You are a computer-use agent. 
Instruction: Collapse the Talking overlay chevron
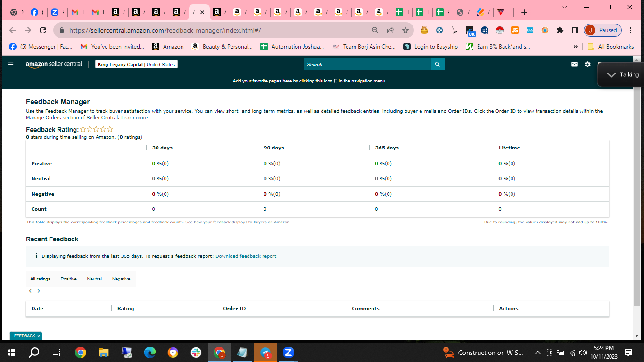tap(611, 75)
